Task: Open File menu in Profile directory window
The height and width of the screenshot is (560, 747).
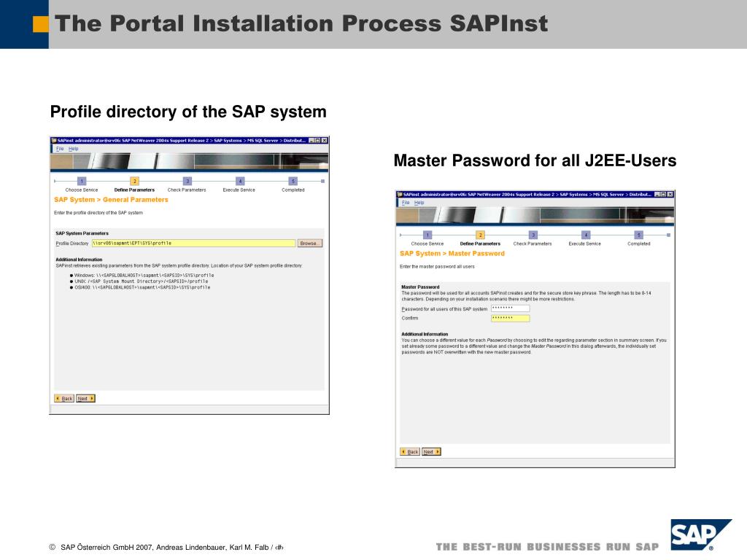Action: click(x=60, y=149)
